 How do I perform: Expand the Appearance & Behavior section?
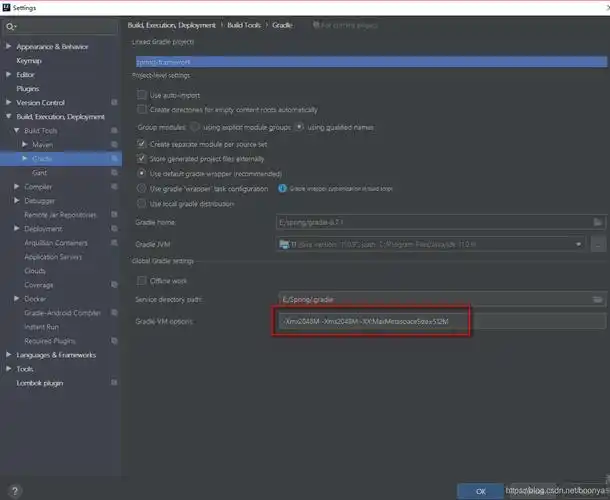8,46
